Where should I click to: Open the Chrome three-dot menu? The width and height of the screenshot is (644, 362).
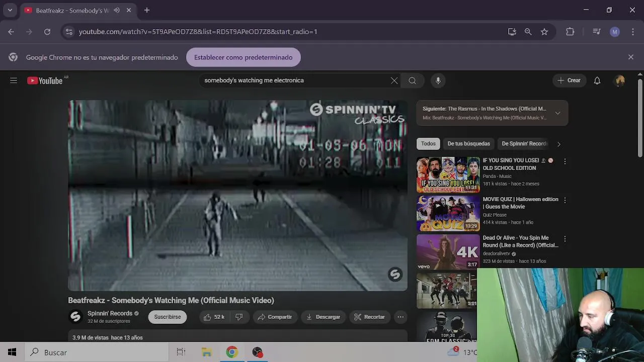tap(632, 32)
